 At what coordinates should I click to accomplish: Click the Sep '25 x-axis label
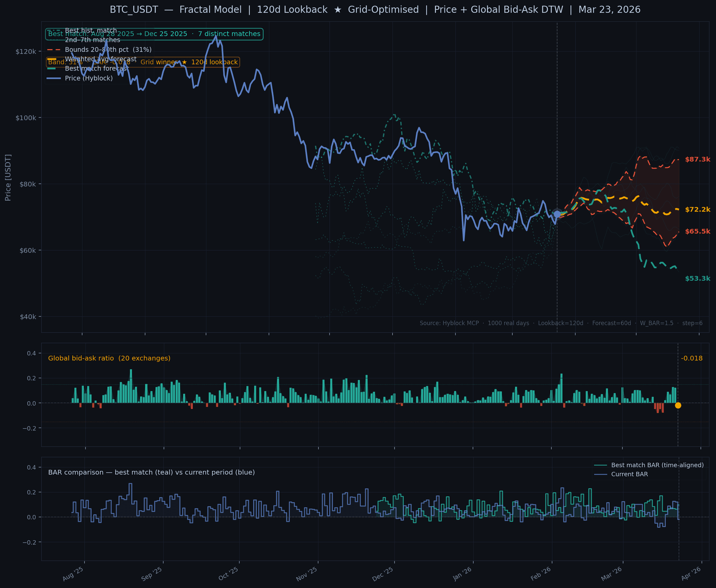[152, 574]
